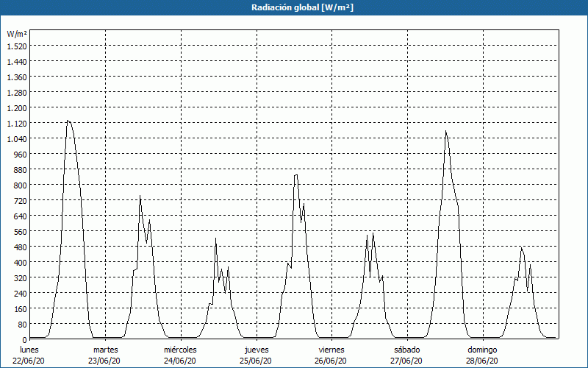Click Saturday's radiation peak near 1.070
Screen dimensions: 588x368
click(445, 131)
